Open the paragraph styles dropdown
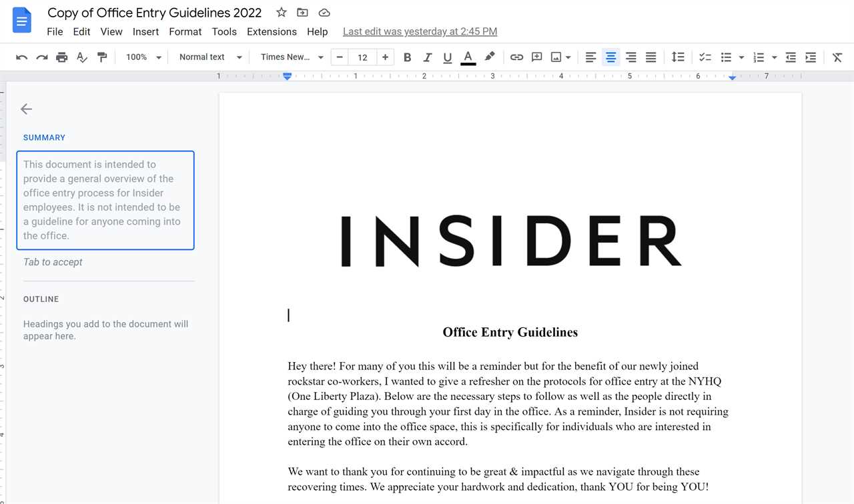 209,57
